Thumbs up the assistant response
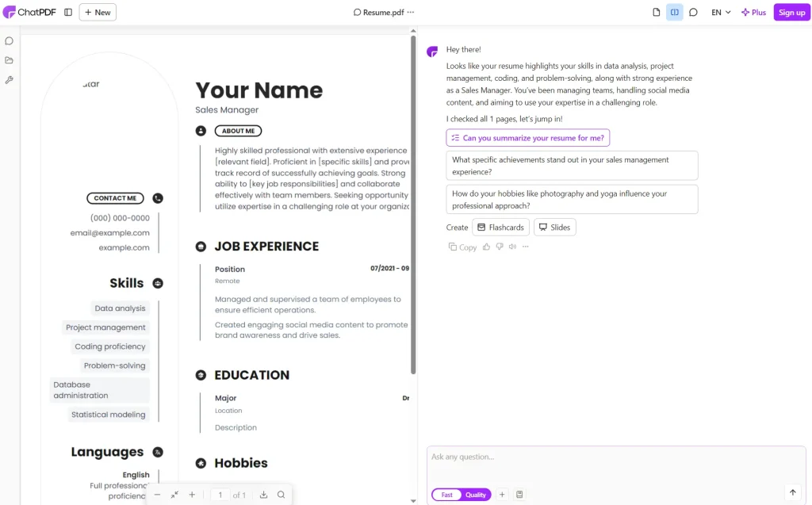Viewport: 812px width, 505px height. pyautogui.click(x=486, y=247)
